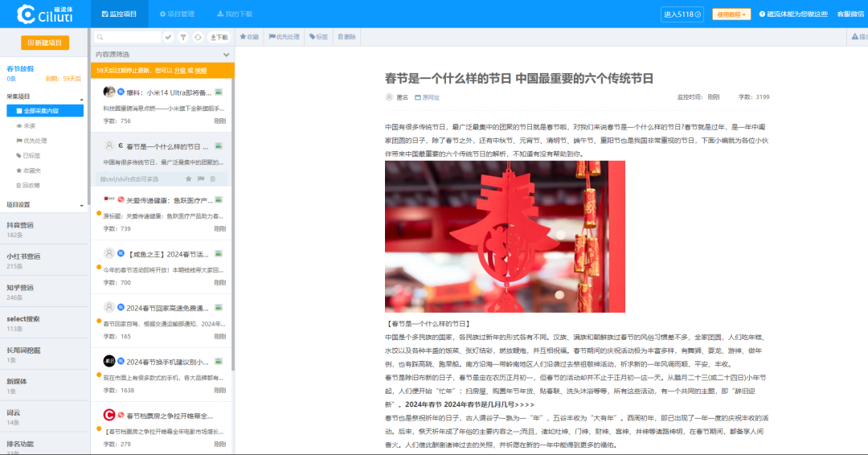
Task: Open the 收藏夹 sidebar entry
Action: (28, 170)
